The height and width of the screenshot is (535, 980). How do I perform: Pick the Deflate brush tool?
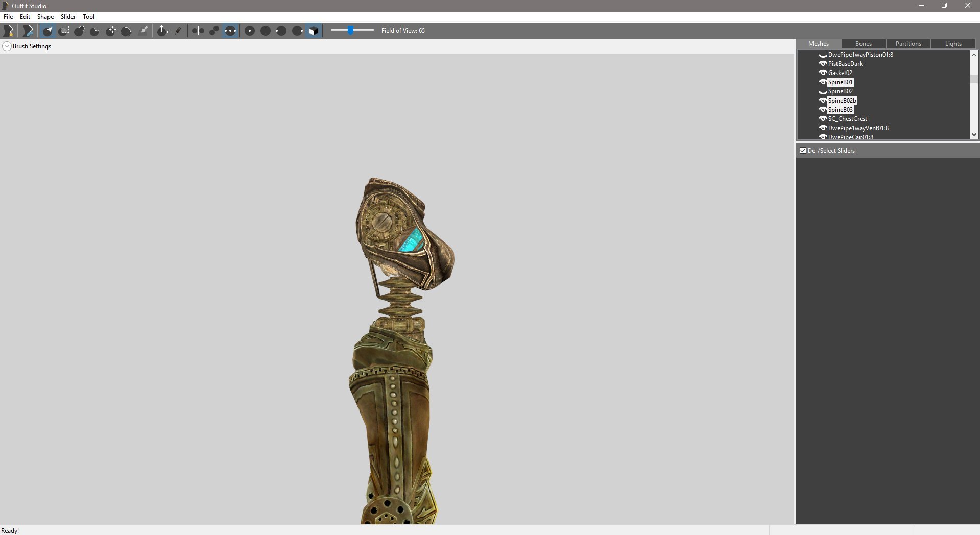click(95, 31)
